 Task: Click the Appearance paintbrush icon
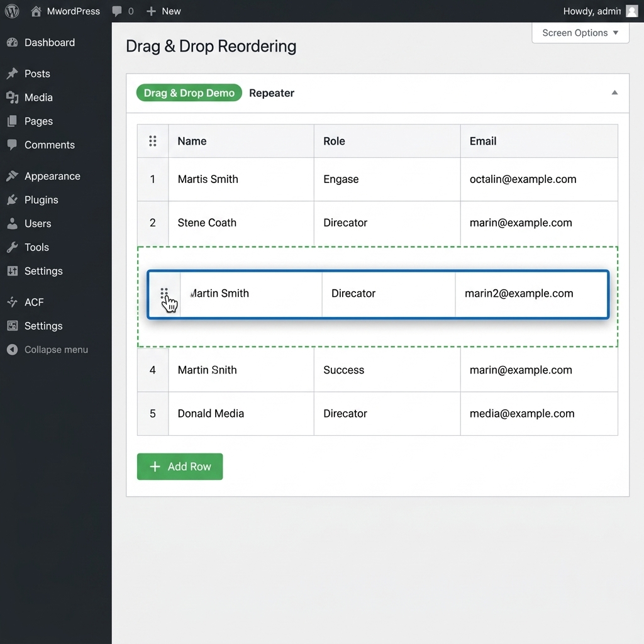coord(13,176)
